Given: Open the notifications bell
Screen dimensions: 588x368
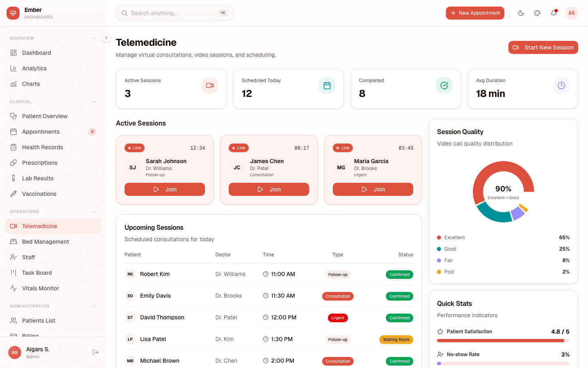Looking at the screenshot, I should coord(553,13).
